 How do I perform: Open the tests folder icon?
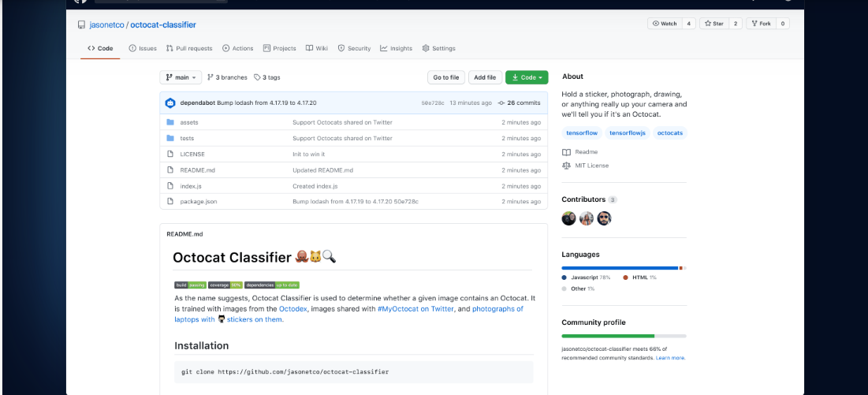pyautogui.click(x=170, y=138)
